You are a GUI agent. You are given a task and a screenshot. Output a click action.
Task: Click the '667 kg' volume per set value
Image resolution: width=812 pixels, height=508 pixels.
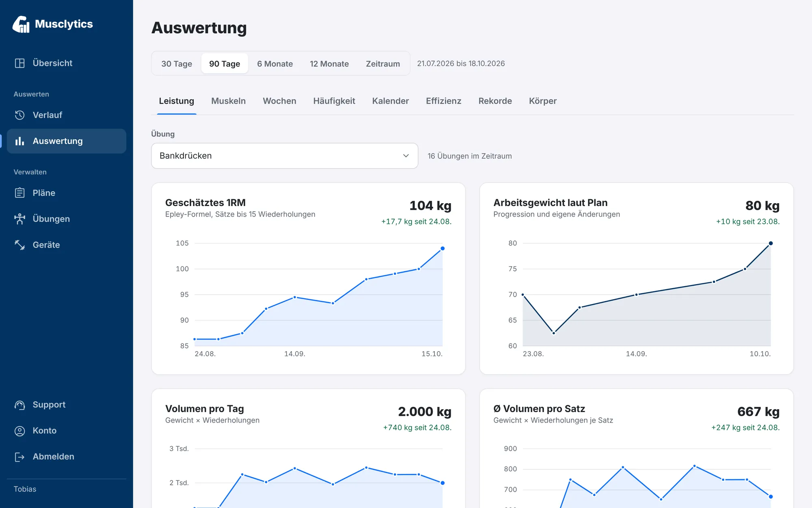click(x=758, y=412)
